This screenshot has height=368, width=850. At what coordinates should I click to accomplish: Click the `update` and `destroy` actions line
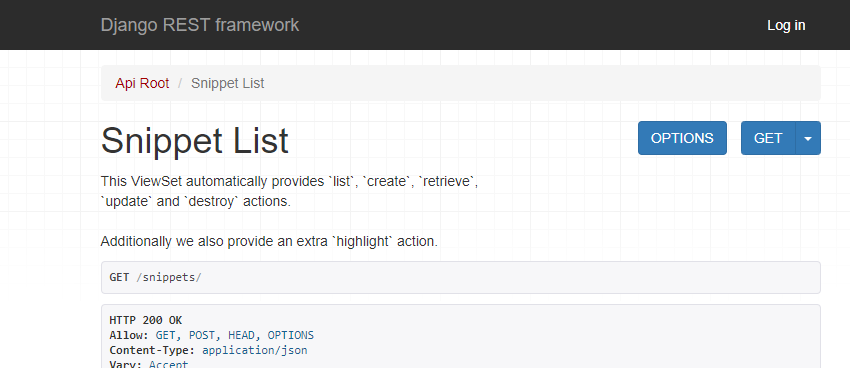(x=196, y=201)
